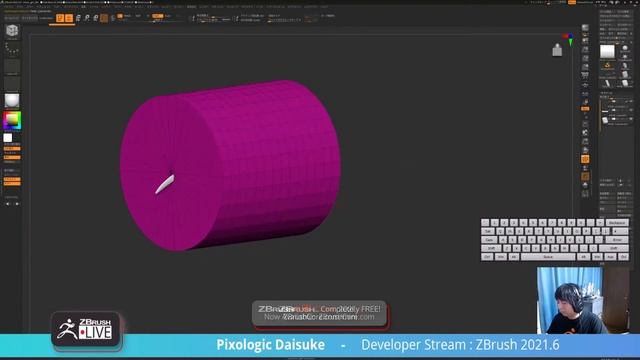
Task: Click the Xpose icon at right shelf bottom
Action: coord(585,194)
